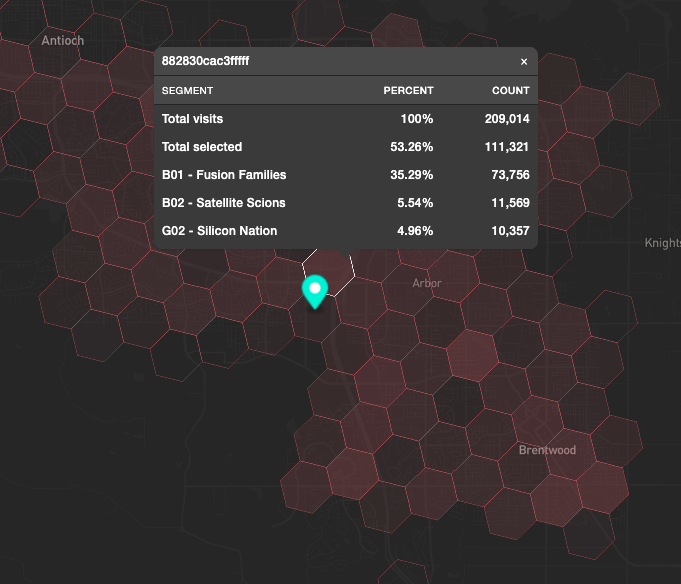Click the Antioch map label
Screen dimensions: 681x584
[63, 40]
